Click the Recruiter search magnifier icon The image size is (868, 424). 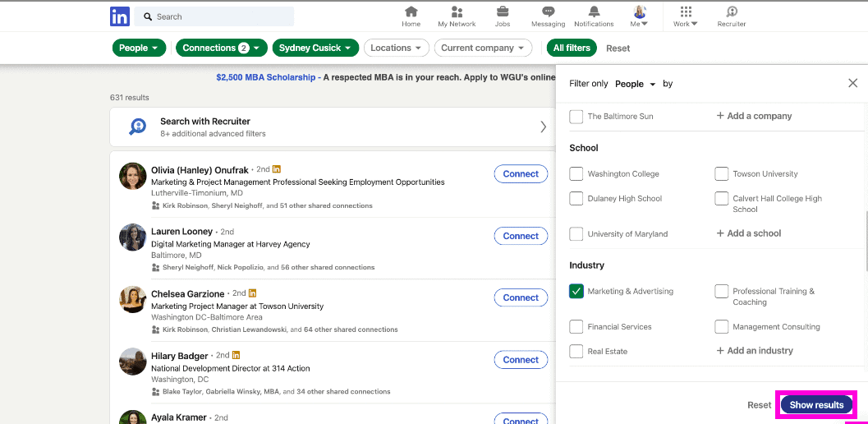click(x=137, y=127)
